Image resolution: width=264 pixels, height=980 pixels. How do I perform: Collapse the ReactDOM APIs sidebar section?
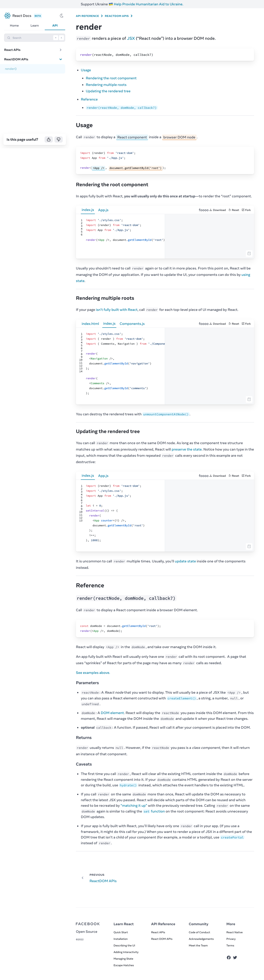point(61,59)
